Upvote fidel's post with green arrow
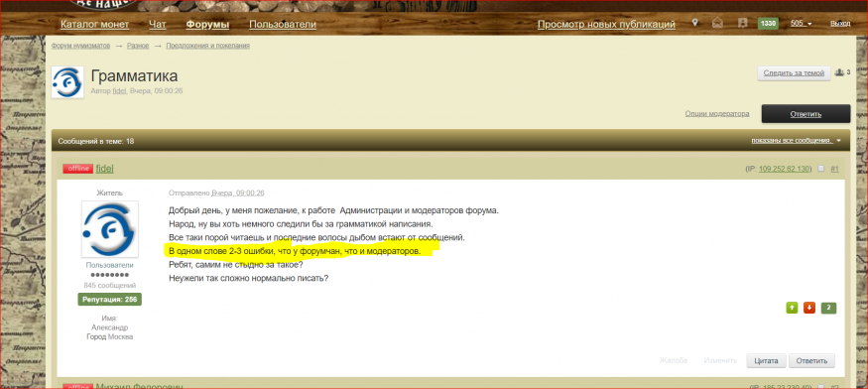This screenshot has width=868, height=389. [793, 308]
